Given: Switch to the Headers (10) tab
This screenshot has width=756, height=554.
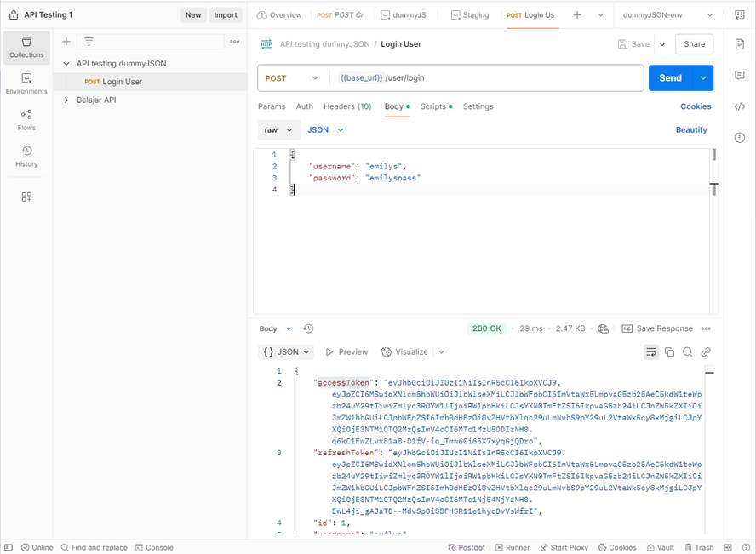Looking at the screenshot, I should tap(346, 106).
